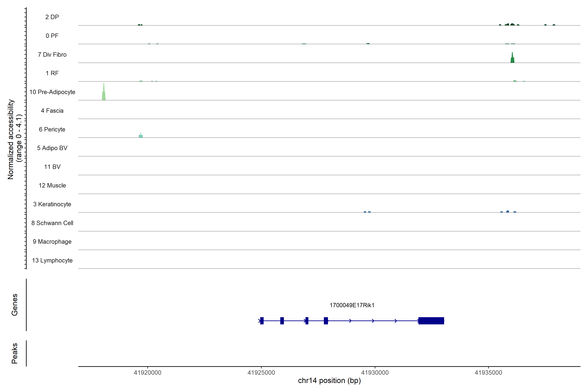Click the chr14 position (bp) axis title
Viewport: 588px width, 392px height.
329,381
